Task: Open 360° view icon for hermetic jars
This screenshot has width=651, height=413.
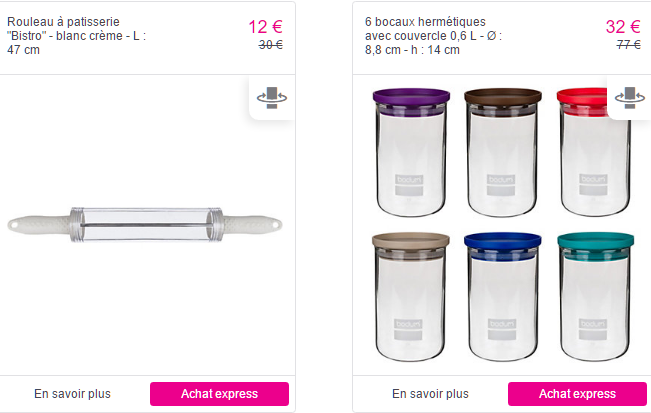Action: [630, 98]
